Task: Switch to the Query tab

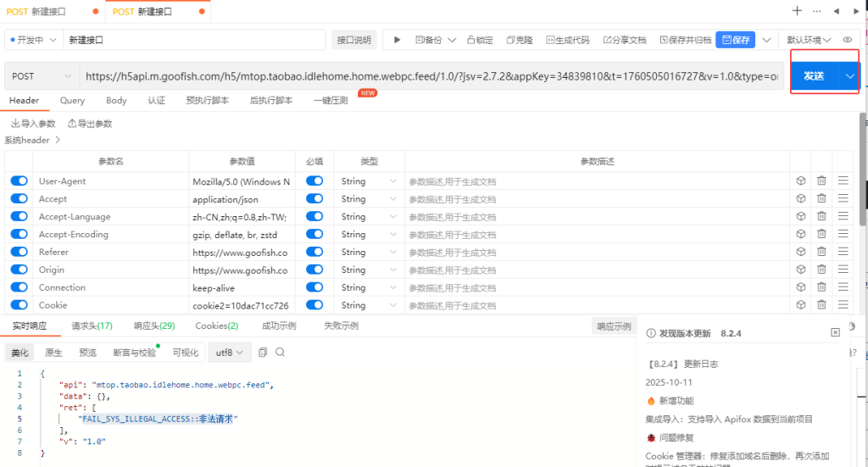Action: point(72,100)
